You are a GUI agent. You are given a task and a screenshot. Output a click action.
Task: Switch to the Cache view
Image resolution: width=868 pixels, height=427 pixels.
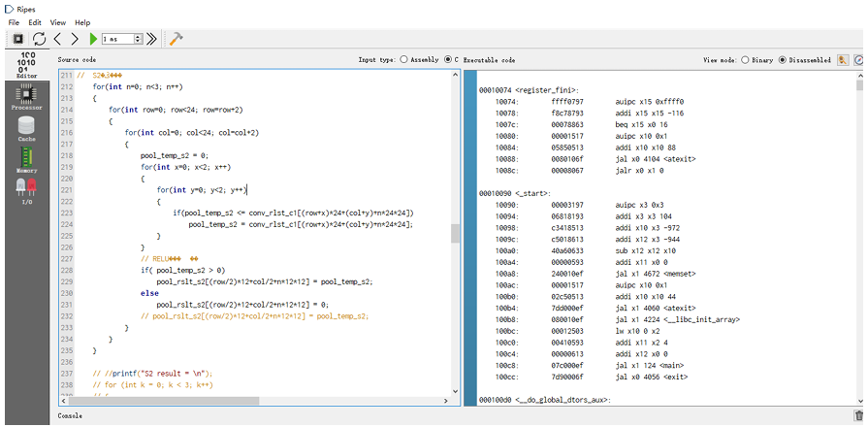(x=26, y=127)
